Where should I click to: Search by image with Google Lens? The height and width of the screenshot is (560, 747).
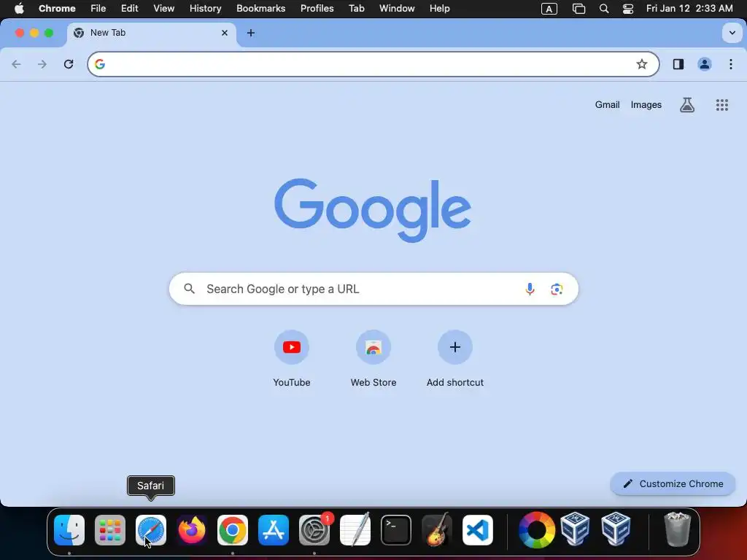pos(557,289)
